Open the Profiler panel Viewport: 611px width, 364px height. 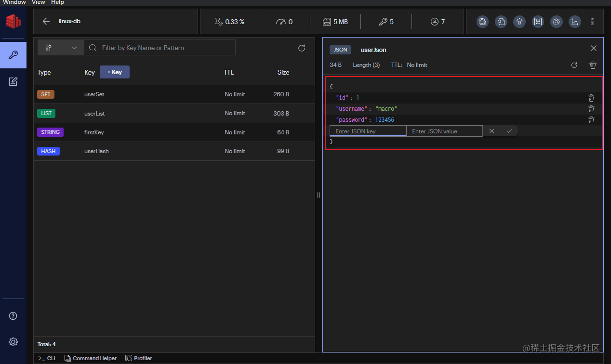pyautogui.click(x=139, y=358)
